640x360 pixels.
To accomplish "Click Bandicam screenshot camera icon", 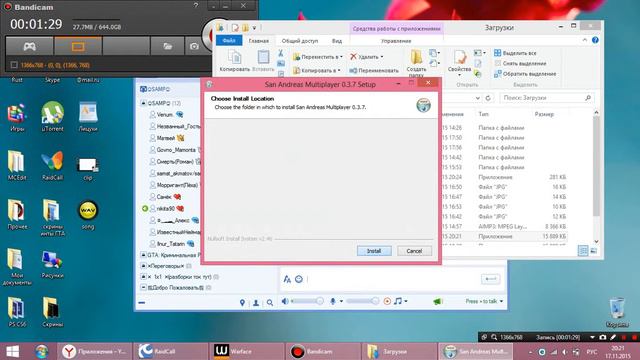I will click(194, 46).
